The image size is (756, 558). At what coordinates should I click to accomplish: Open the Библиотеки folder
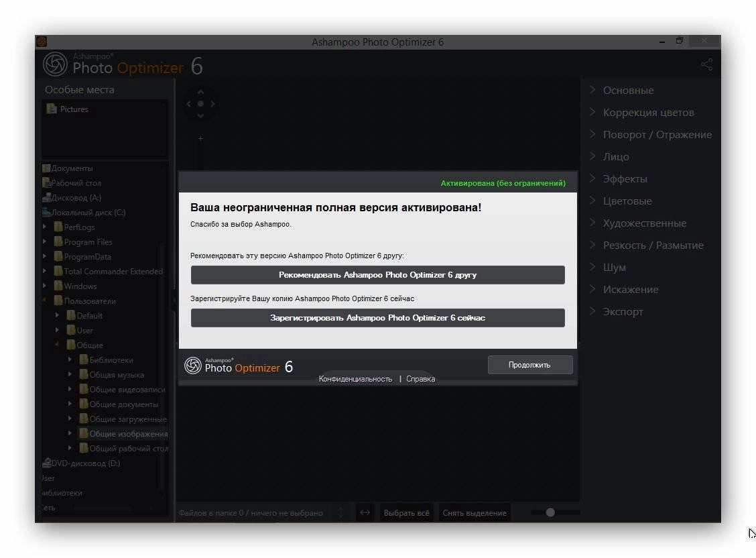(x=106, y=359)
